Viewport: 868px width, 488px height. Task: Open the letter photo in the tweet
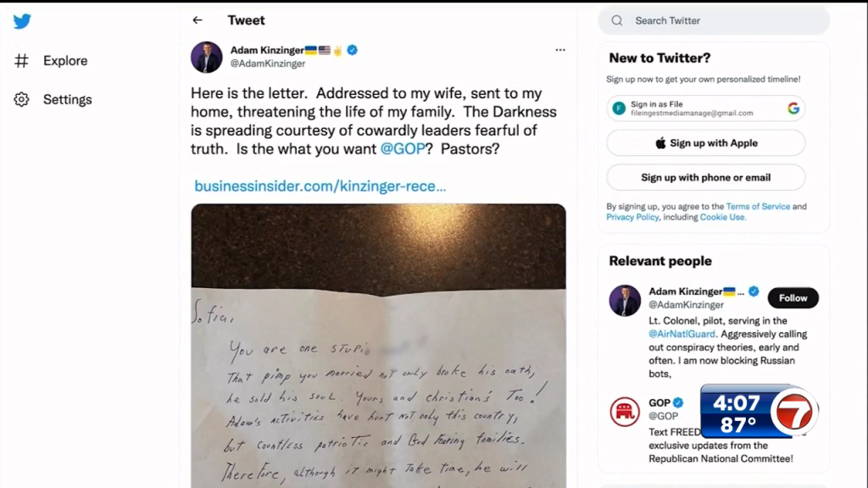tap(379, 346)
